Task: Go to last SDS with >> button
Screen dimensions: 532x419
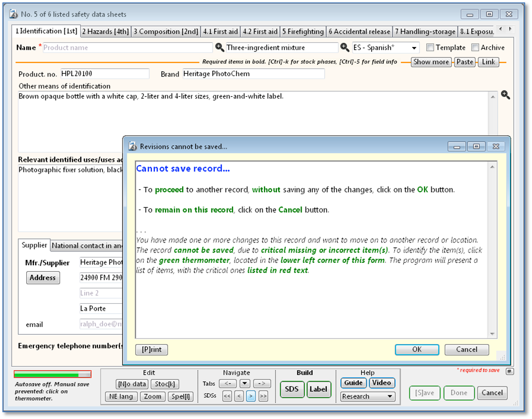Action: 263,396
